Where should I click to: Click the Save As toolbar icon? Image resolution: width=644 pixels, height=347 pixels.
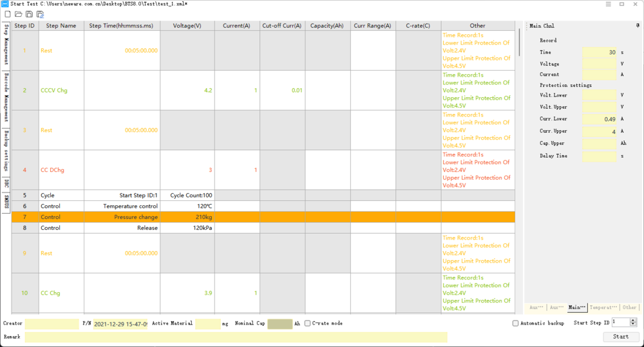point(40,14)
